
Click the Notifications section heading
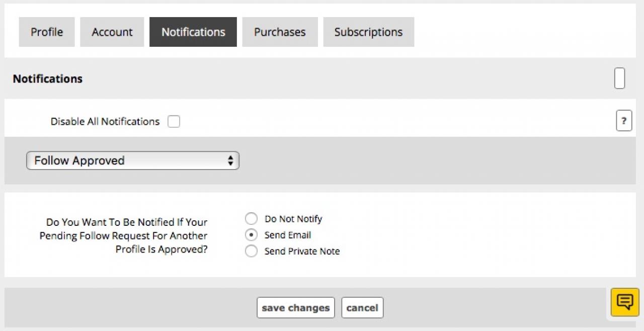[48, 79]
